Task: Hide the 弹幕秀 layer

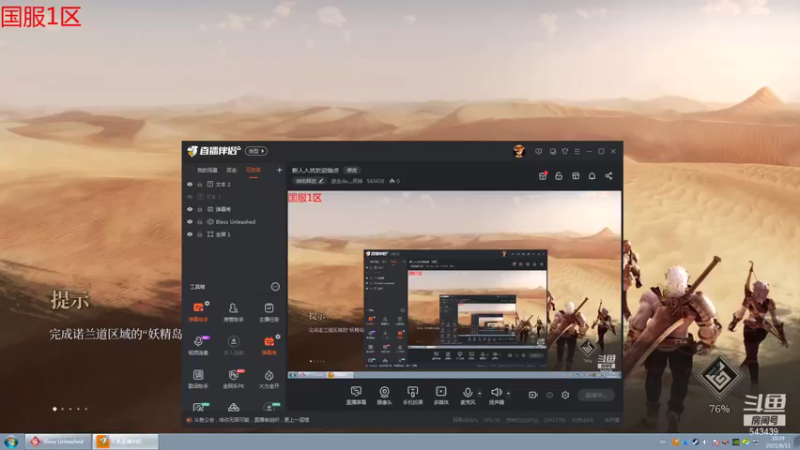Action: coord(190,209)
